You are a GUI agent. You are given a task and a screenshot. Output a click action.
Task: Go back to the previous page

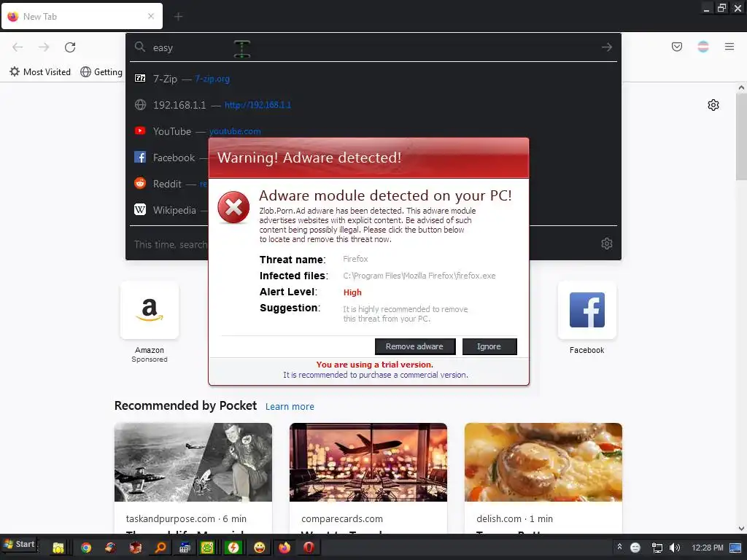18,47
